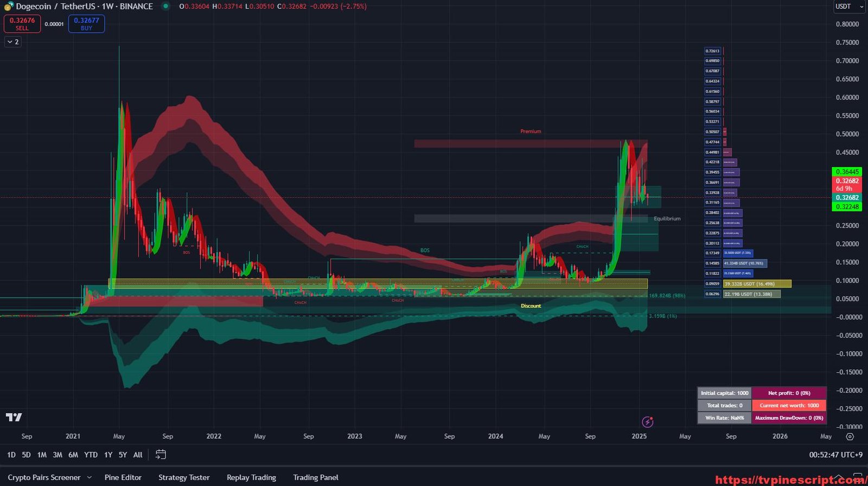The width and height of the screenshot is (868, 486).
Task: Click the green 0.36445 price label
Action: click(x=847, y=172)
